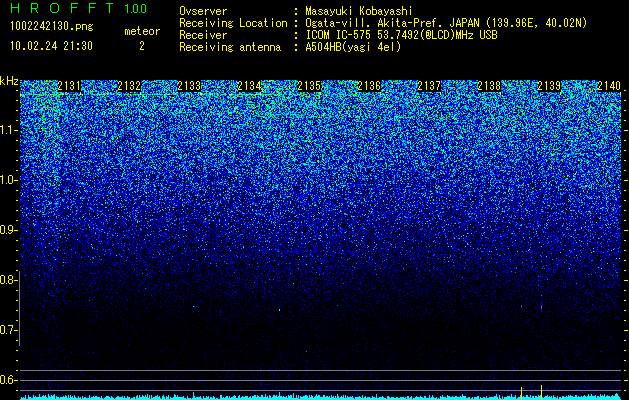
Task: Click the 0.9 kHz axis label
Action: pos(8,230)
